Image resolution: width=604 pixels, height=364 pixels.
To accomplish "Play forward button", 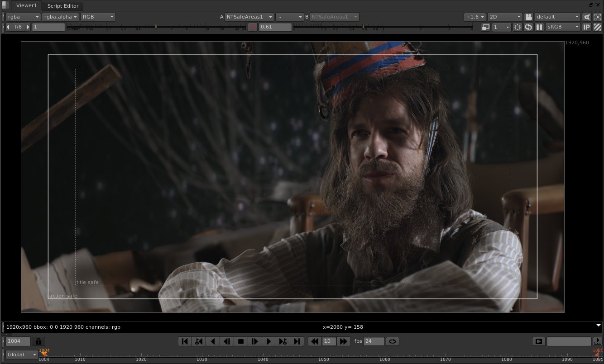I will [x=269, y=341].
